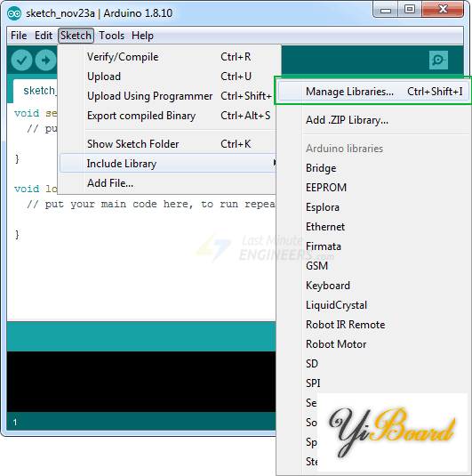Click the 'void lo' loop declaration line
Viewport: 472px width, 476px height.
[x=36, y=189]
